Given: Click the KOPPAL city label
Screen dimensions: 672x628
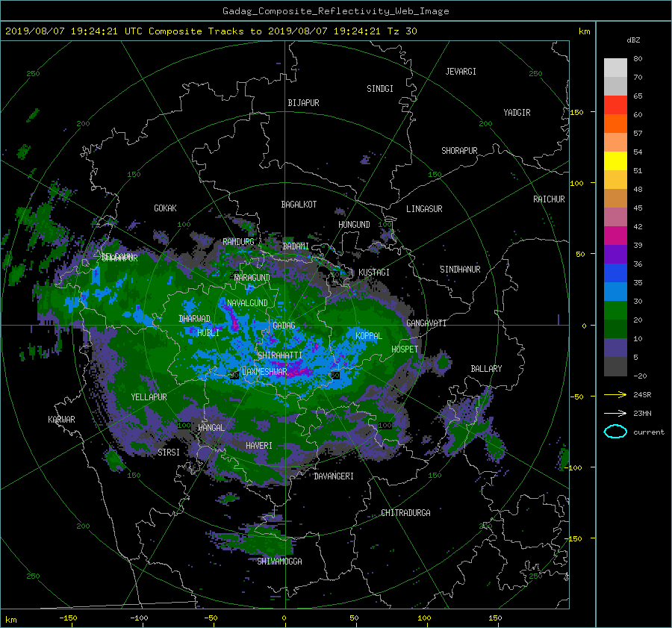Looking at the screenshot, I should (369, 336).
